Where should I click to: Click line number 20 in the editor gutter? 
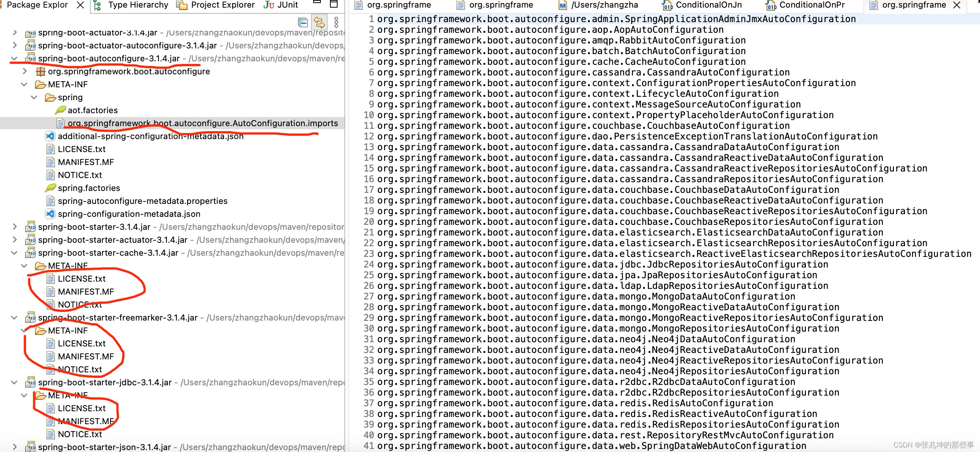click(x=368, y=221)
